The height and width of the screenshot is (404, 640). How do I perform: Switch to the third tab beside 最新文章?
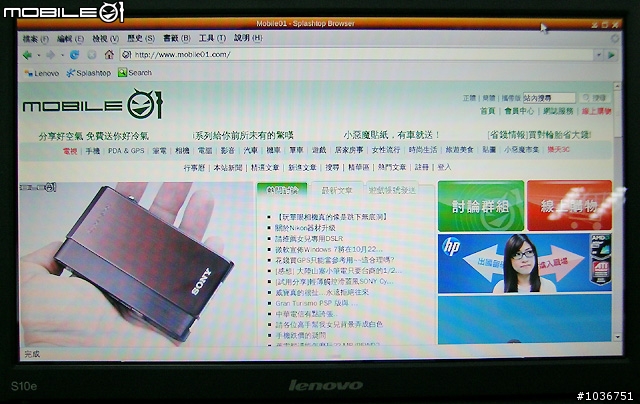[x=392, y=190]
